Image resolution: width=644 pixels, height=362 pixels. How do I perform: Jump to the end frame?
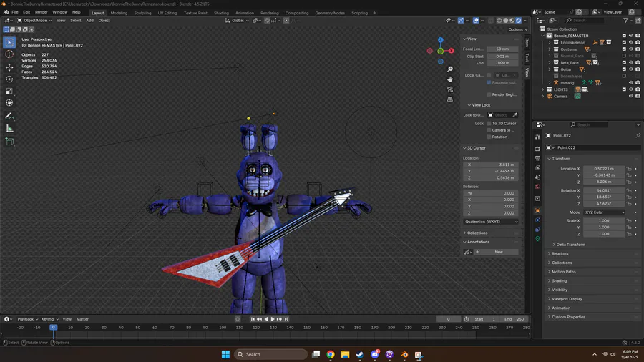pos(286,319)
